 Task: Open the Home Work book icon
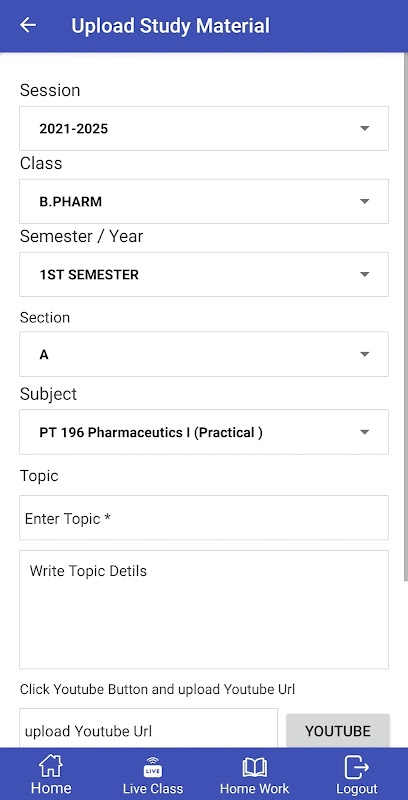pos(254,767)
